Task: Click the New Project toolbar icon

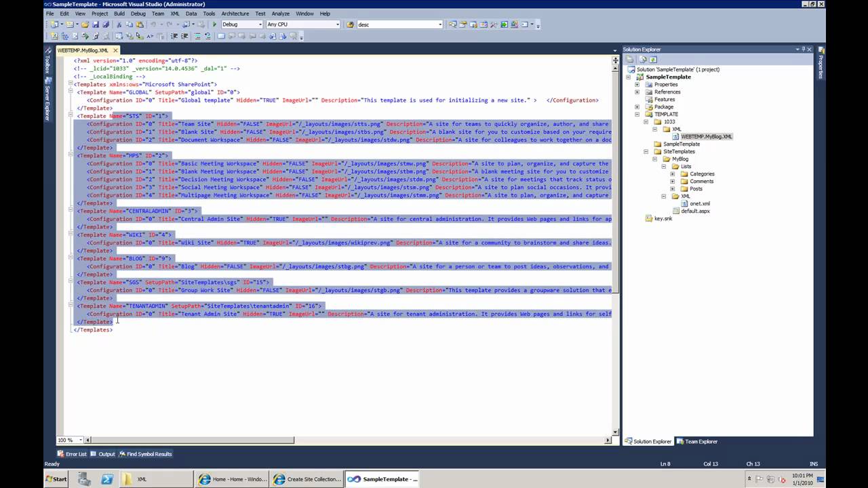Action: coord(54,24)
